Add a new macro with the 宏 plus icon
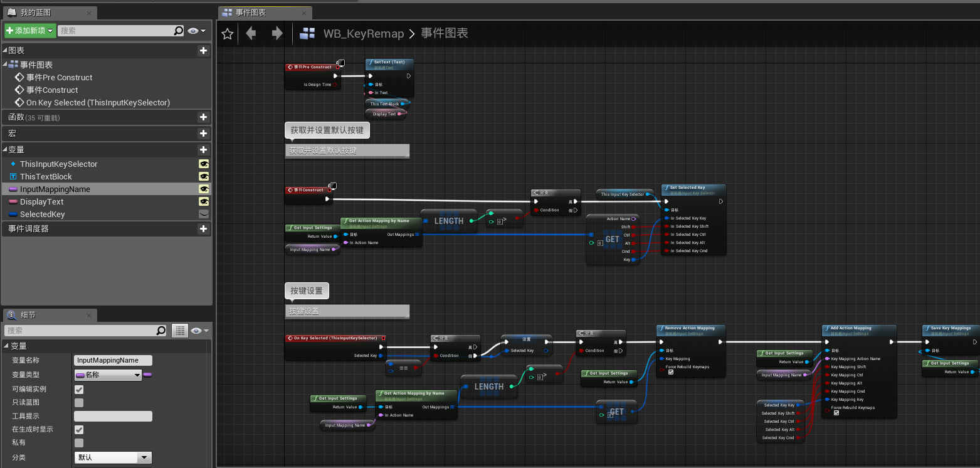 pyautogui.click(x=203, y=133)
